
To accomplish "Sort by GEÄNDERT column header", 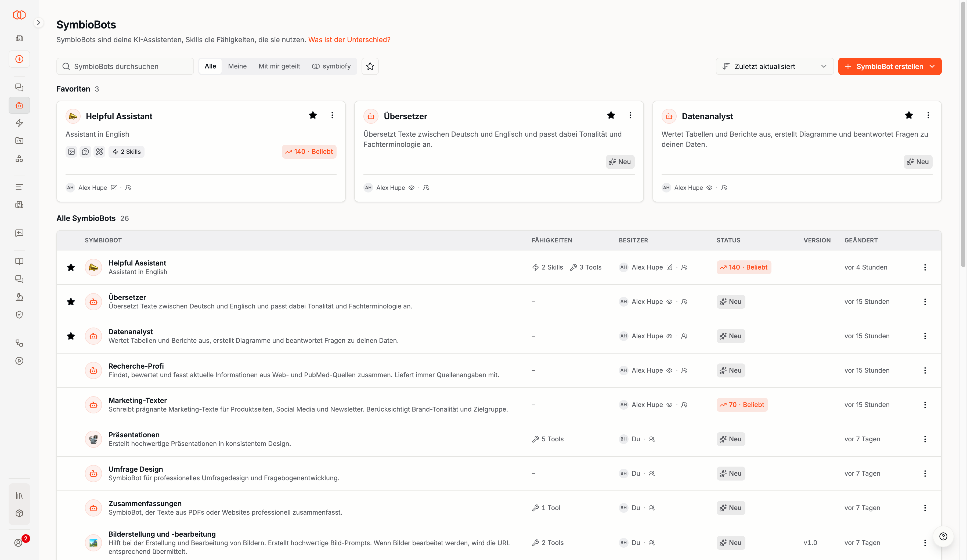I will [861, 240].
